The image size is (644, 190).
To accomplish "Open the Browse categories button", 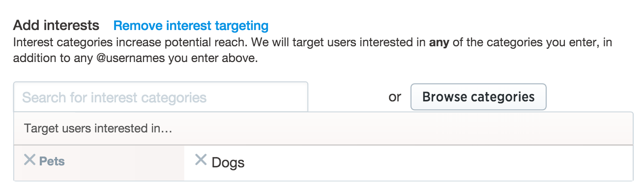I will [478, 96].
